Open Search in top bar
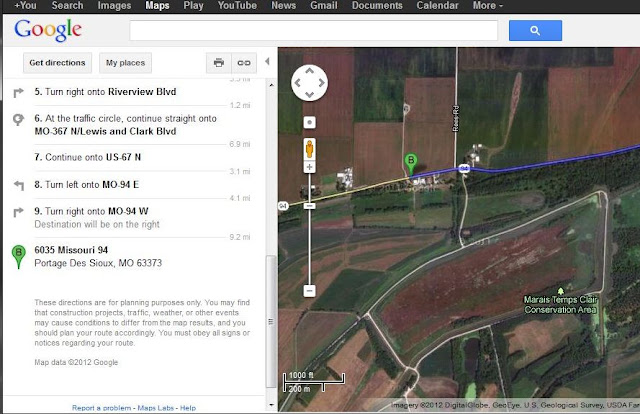This screenshot has width=640, height=414. [x=67, y=5]
